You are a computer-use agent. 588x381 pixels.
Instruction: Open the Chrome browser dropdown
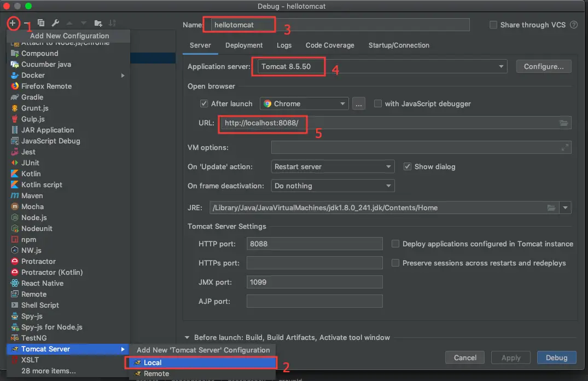tap(304, 103)
